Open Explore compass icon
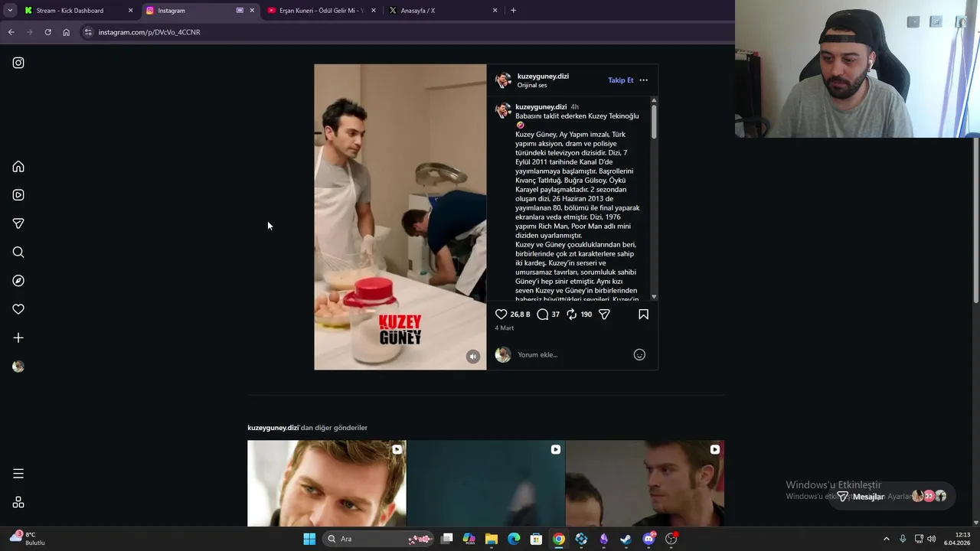Image resolution: width=980 pixels, height=551 pixels. (18, 281)
